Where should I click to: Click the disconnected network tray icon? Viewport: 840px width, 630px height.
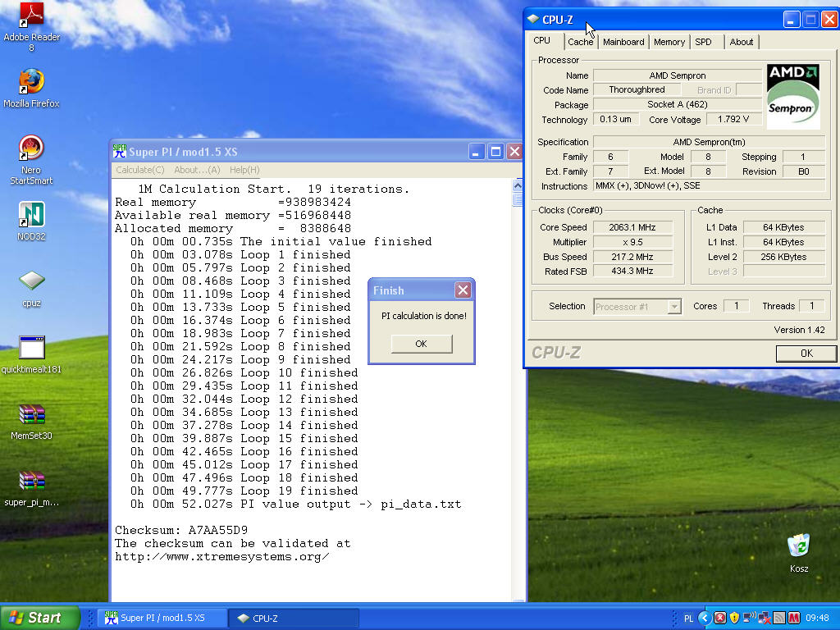pyautogui.click(x=764, y=619)
